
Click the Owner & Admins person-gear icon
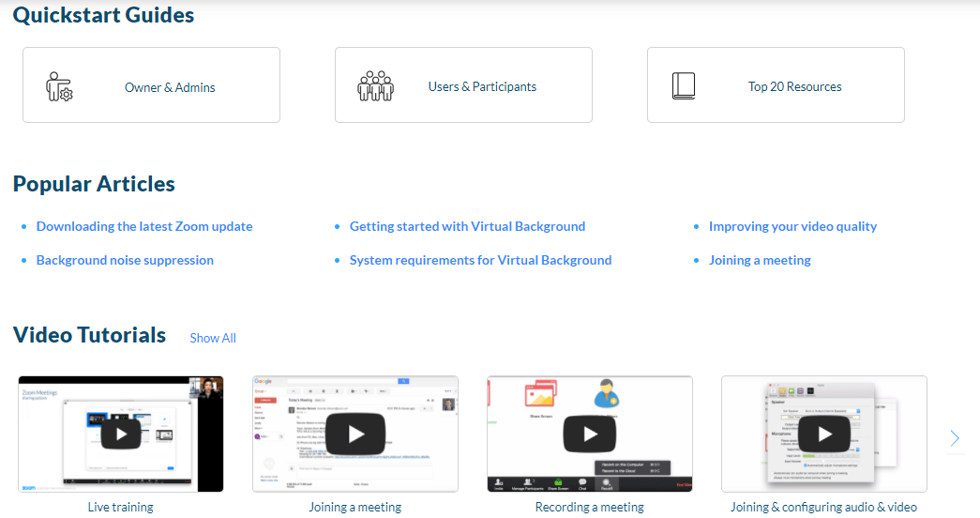point(59,86)
